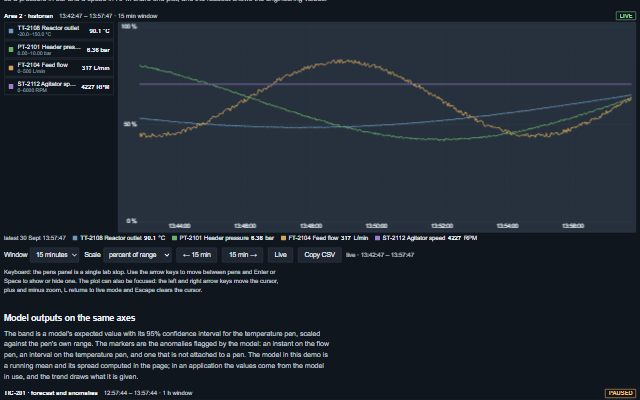Viewport: 640px width, 400px height.
Task: Click the 'forecast and anomalies' trend title
Action: (x=51, y=393)
